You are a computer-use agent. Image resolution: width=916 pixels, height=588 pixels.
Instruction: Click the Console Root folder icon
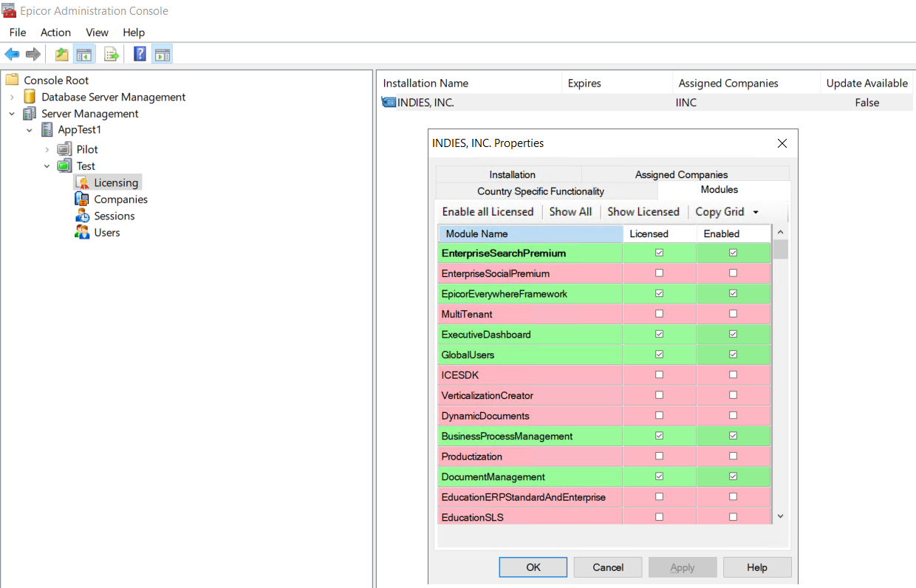[x=12, y=80]
